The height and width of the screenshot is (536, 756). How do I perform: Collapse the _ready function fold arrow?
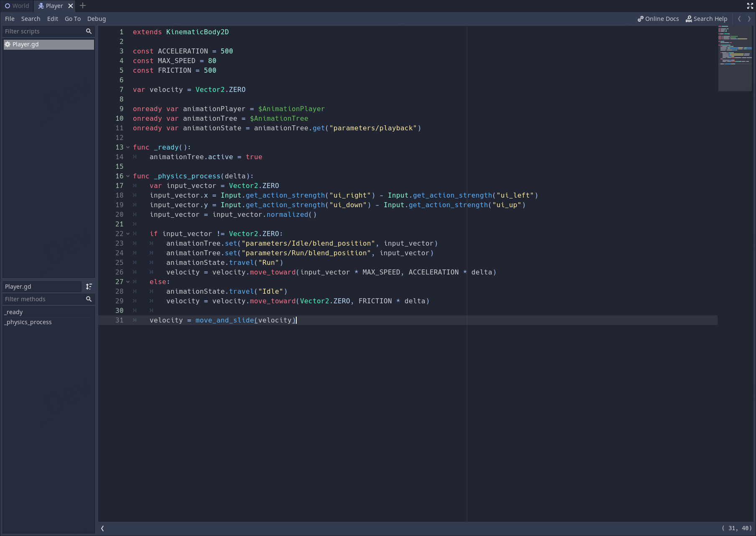coord(128,147)
